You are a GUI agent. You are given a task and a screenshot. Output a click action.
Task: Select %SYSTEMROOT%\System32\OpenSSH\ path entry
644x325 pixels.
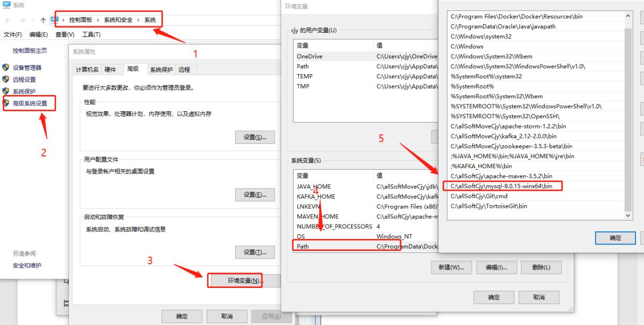tap(536, 116)
